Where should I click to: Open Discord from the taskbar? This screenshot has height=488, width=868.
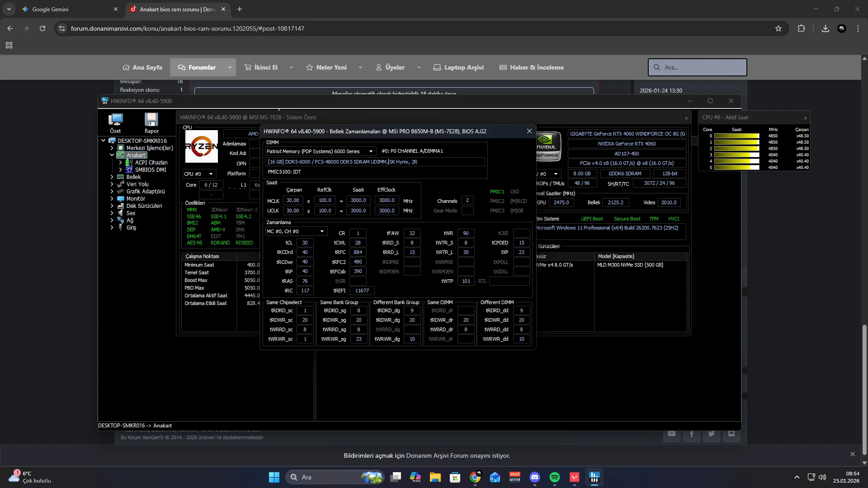tap(535, 477)
